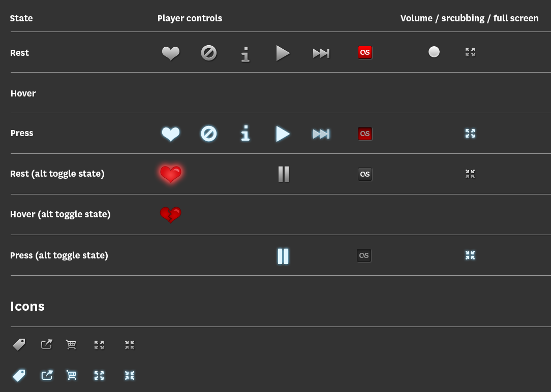Click the white round volume knob
This screenshot has width=551, height=392.
(434, 52)
